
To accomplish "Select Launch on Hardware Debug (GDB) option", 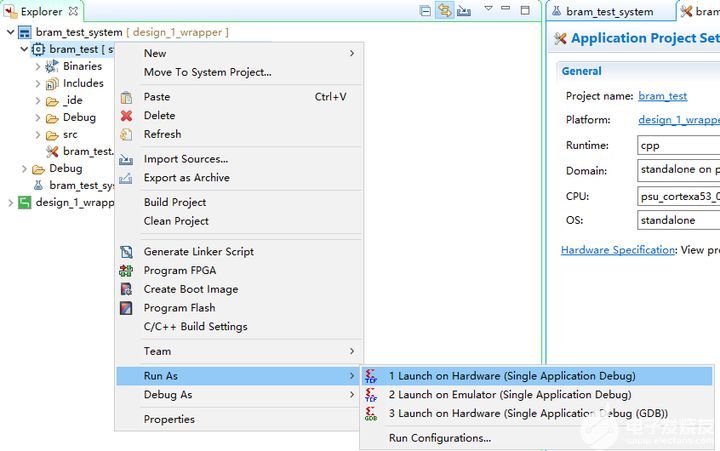I will pyautogui.click(x=537, y=414).
